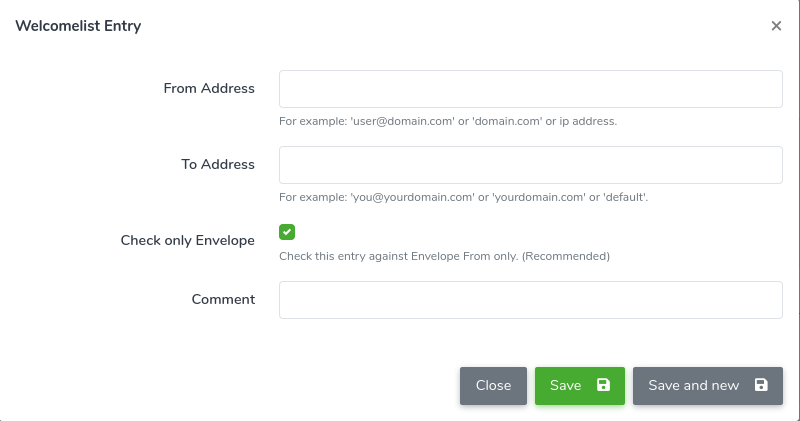Choose Save and new
The height and width of the screenshot is (421, 800).
pos(708,386)
